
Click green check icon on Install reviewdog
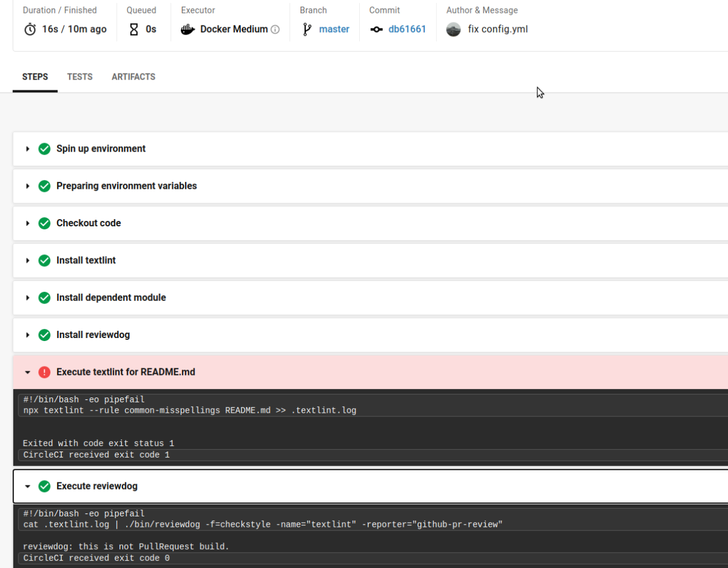coord(44,335)
